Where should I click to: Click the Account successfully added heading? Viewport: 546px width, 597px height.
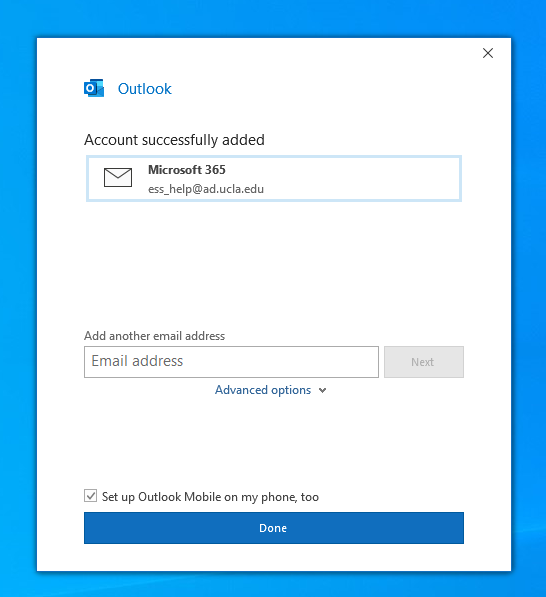click(x=174, y=140)
